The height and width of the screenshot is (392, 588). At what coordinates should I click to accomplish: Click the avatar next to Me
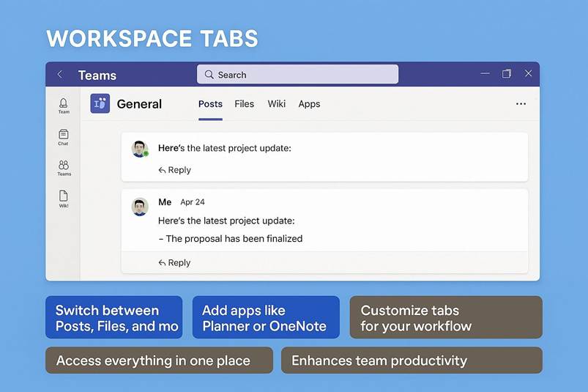point(140,207)
